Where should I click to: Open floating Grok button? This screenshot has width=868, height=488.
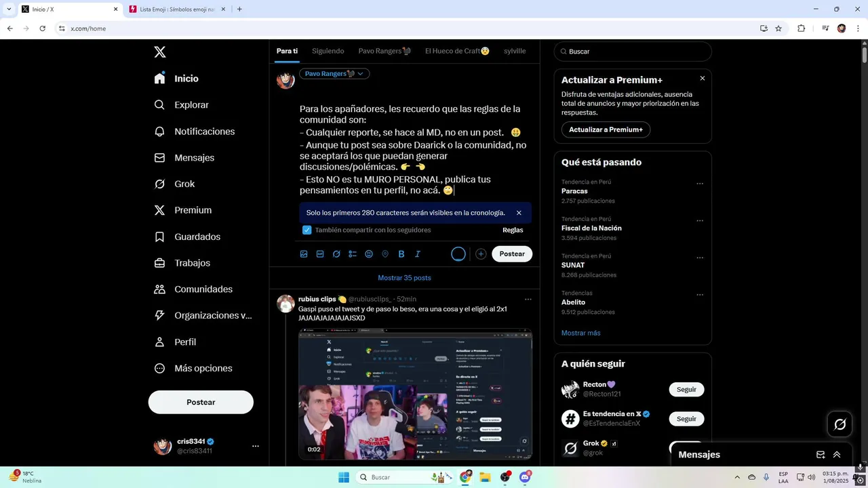[x=840, y=424]
